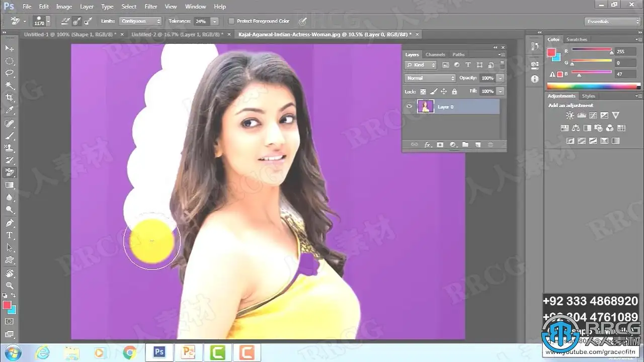
Task: Select the Move tool
Action: (x=9, y=48)
